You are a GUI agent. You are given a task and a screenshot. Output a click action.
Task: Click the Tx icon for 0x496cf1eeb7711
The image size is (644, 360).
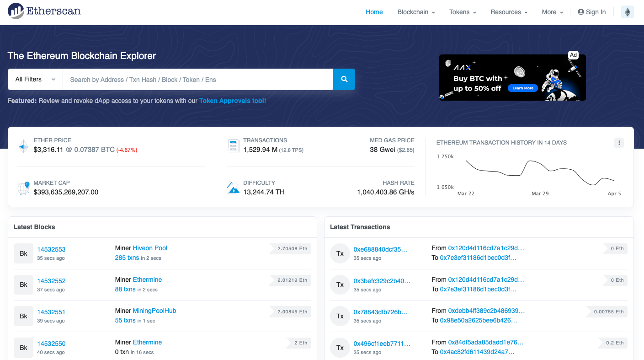340,348
